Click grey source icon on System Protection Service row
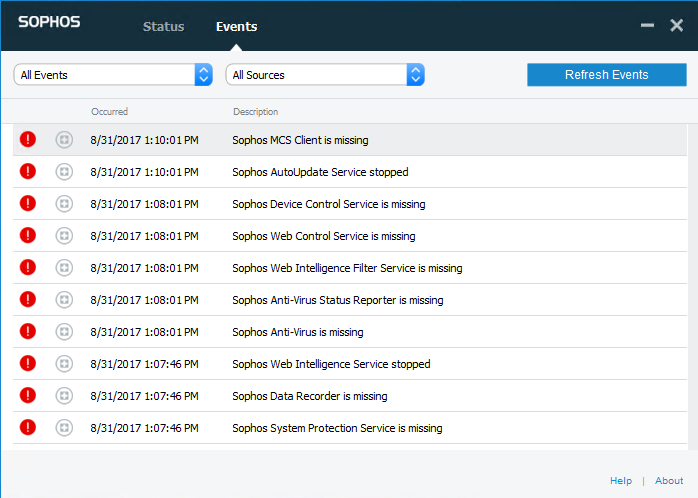This screenshot has width=698, height=498. click(x=64, y=428)
